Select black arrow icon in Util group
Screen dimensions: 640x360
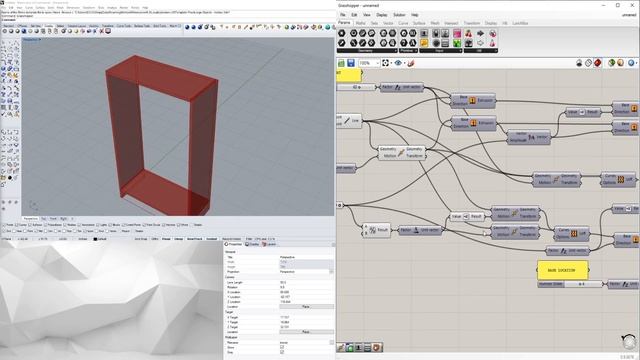480,33
